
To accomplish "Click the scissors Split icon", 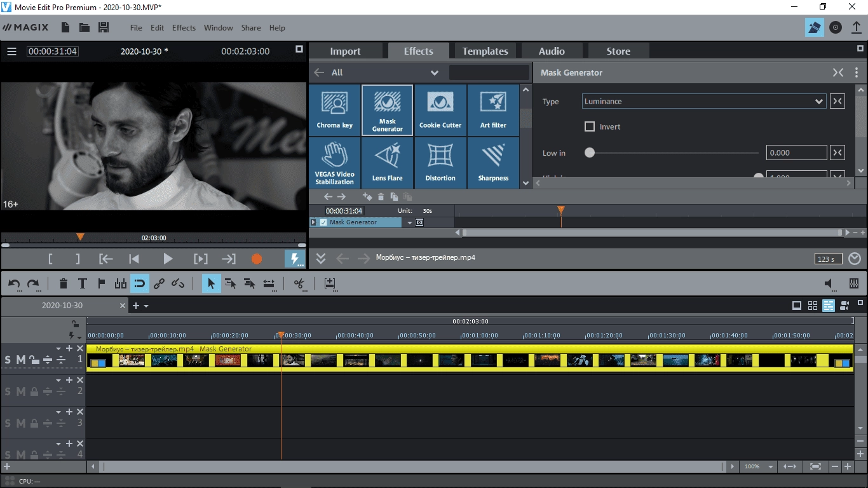I will [299, 283].
